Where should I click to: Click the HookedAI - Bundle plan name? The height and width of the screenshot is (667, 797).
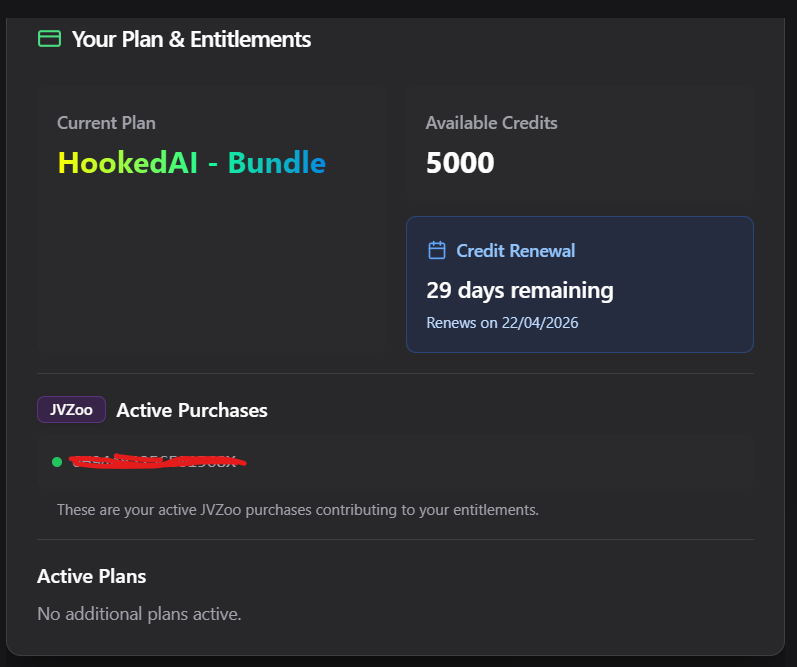192,163
